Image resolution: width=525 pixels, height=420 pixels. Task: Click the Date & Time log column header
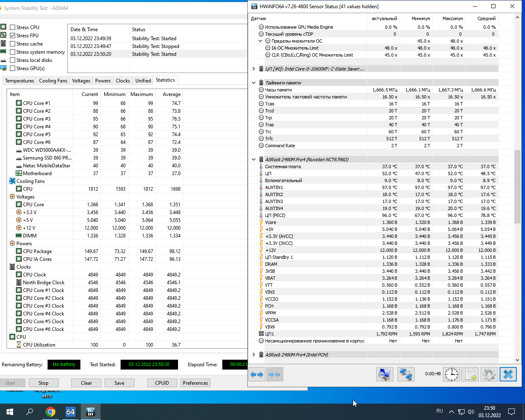click(98, 30)
